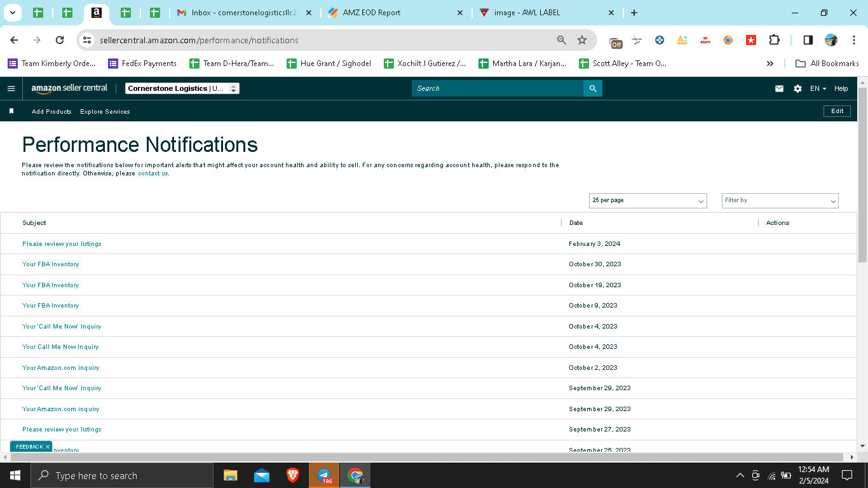The width and height of the screenshot is (868, 488).
Task: Launch Brave browser from the taskbar
Action: point(293,475)
